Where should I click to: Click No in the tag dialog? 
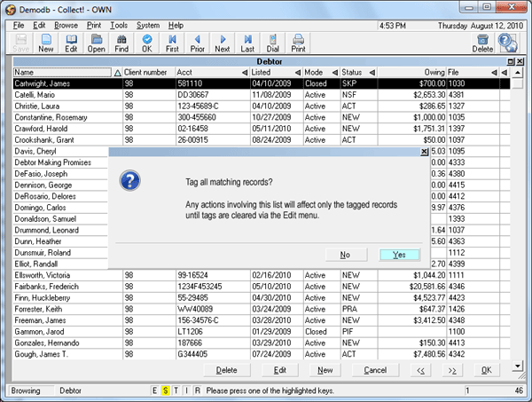tap(344, 255)
